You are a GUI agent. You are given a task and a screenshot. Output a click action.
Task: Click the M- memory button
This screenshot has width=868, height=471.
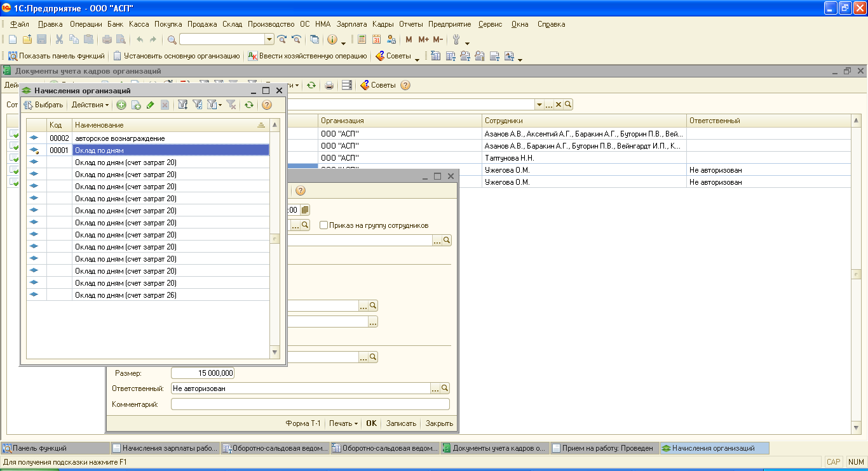[x=438, y=39]
